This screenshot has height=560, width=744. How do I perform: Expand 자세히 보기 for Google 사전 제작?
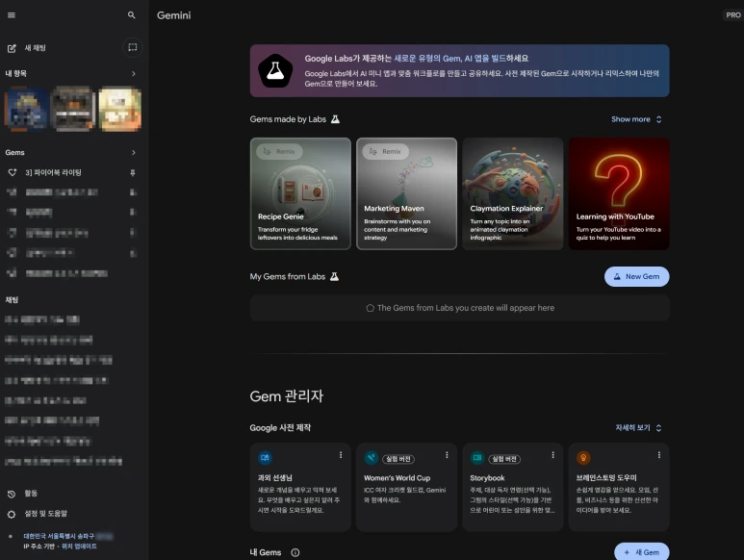pos(638,428)
